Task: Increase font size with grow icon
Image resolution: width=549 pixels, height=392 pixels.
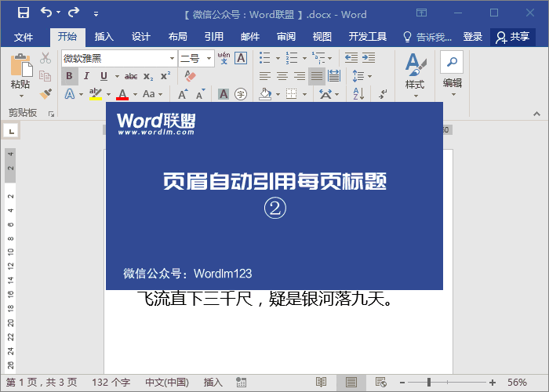Action: tap(183, 94)
